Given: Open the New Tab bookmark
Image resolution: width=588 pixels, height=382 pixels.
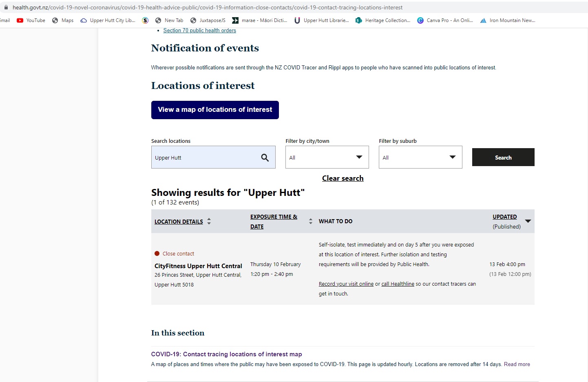Looking at the screenshot, I should pyautogui.click(x=170, y=20).
